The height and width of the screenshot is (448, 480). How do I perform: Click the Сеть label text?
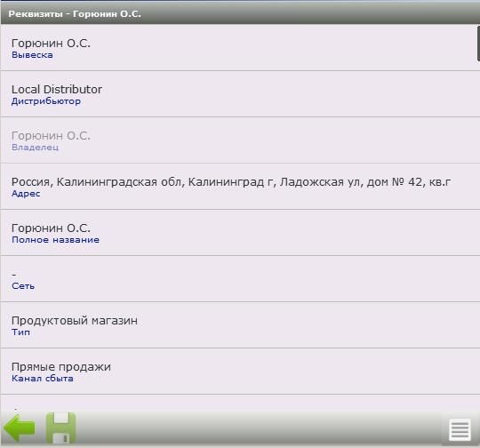[23, 286]
